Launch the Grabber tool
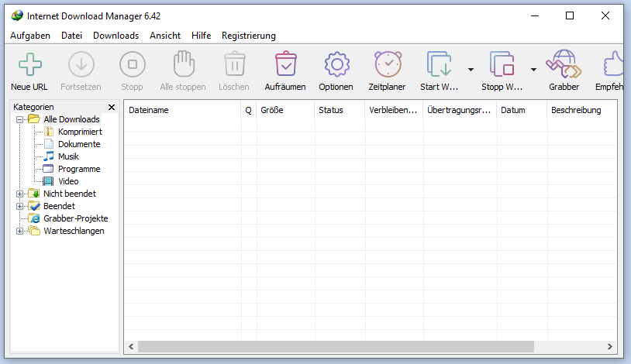631x364 pixels. click(564, 64)
